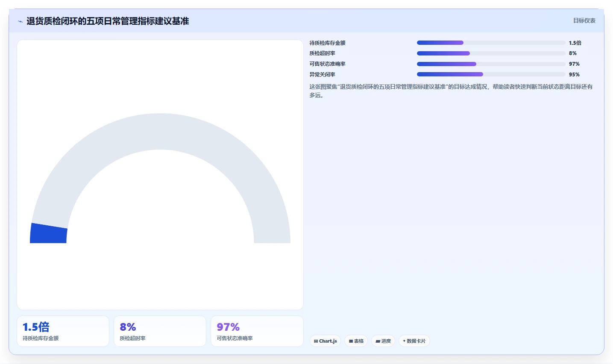Click the 8% value beside progress bar

[x=572, y=53]
